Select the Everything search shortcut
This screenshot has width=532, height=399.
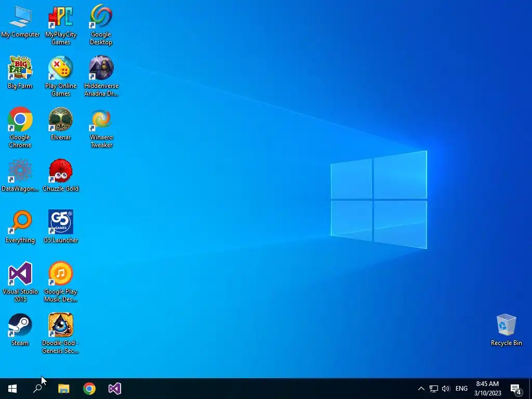coord(20,227)
